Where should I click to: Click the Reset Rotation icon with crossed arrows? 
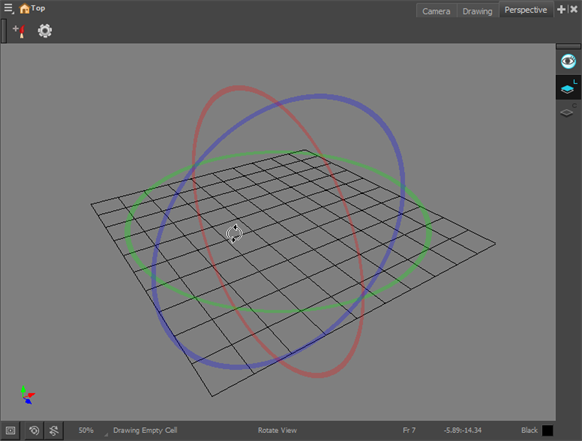54,430
